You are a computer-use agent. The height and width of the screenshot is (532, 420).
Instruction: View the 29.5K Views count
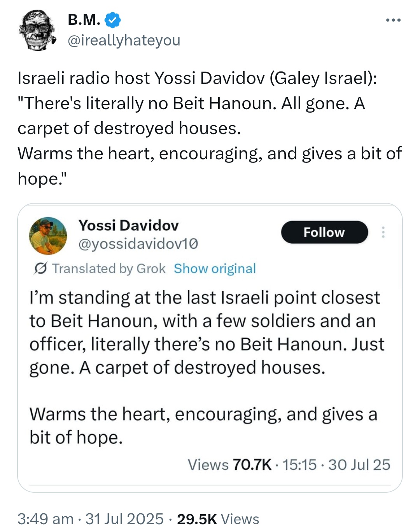218,519
